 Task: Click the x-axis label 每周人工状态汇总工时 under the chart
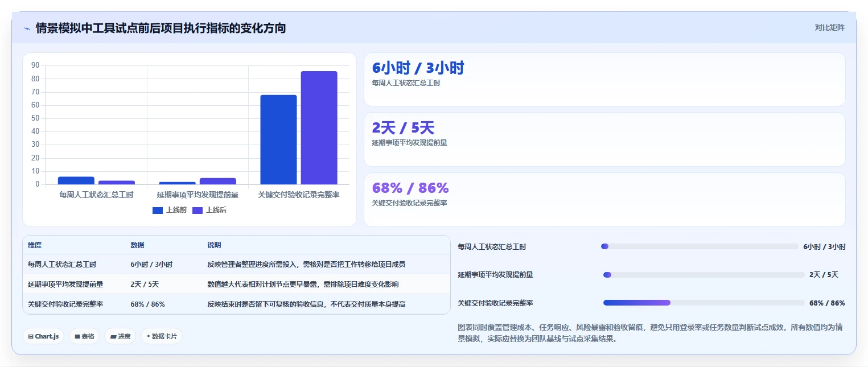click(96, 195)
